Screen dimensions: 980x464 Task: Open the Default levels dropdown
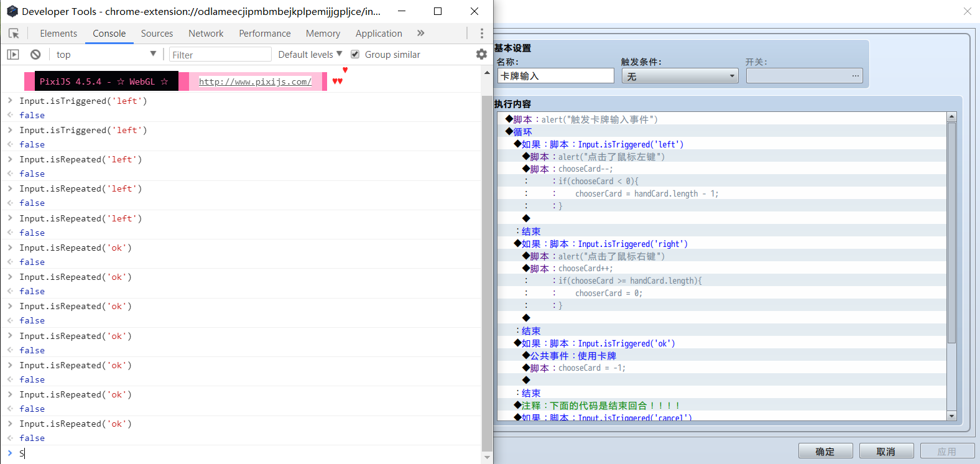pyautogui.click(x=310, y=55)
